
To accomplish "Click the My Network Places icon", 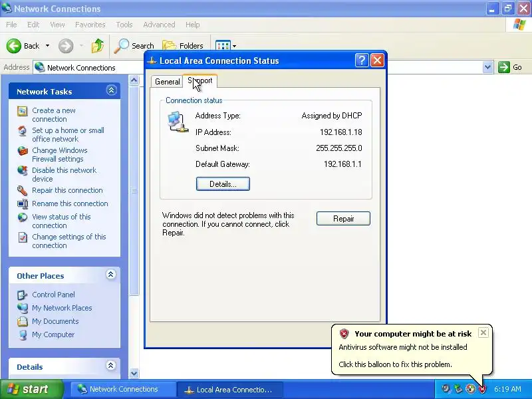I will (23, 308).
